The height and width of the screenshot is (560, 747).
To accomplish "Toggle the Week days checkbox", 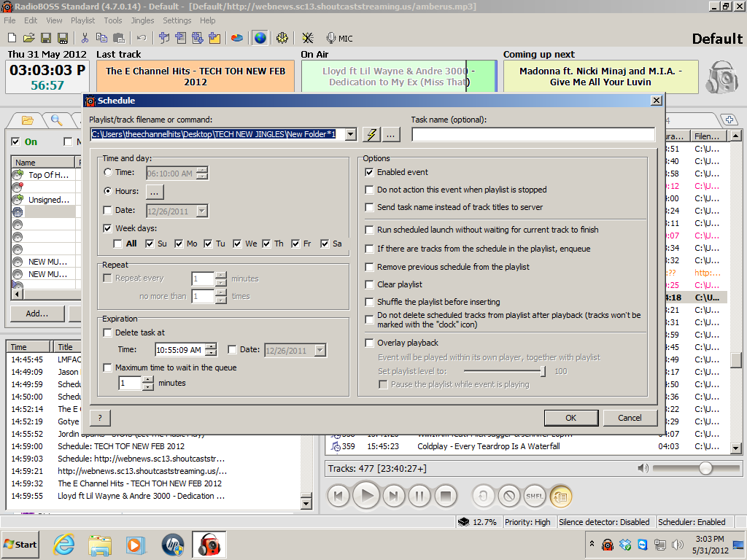I will [108, 228].
